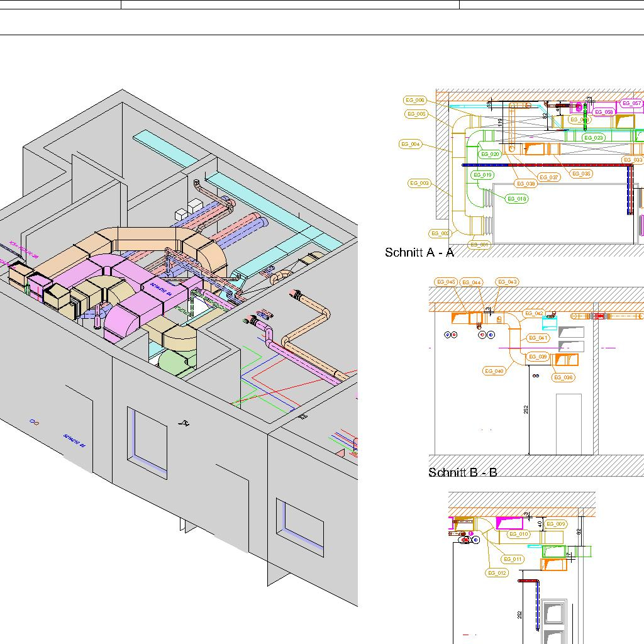Click the Schnitt B - B title

(x=462, y=472)
